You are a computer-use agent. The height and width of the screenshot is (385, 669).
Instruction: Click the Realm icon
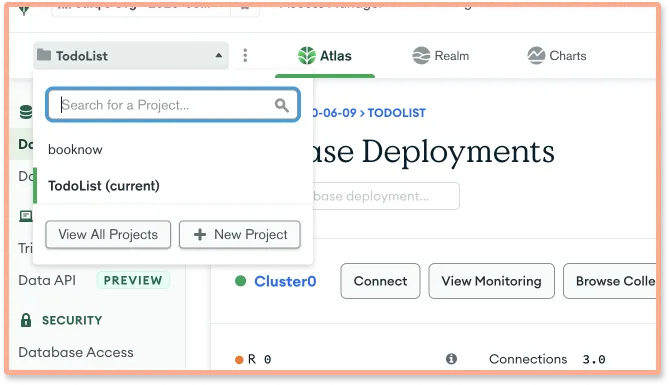pos(421,56)
